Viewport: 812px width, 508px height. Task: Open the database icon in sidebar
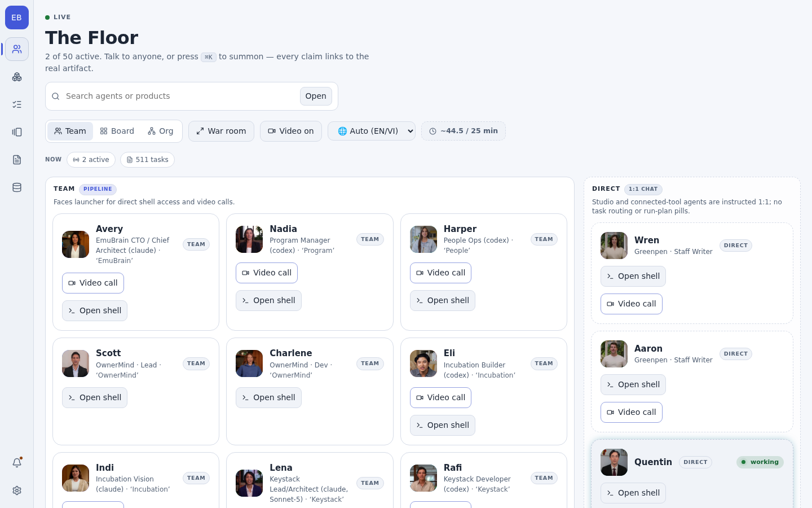17,187
